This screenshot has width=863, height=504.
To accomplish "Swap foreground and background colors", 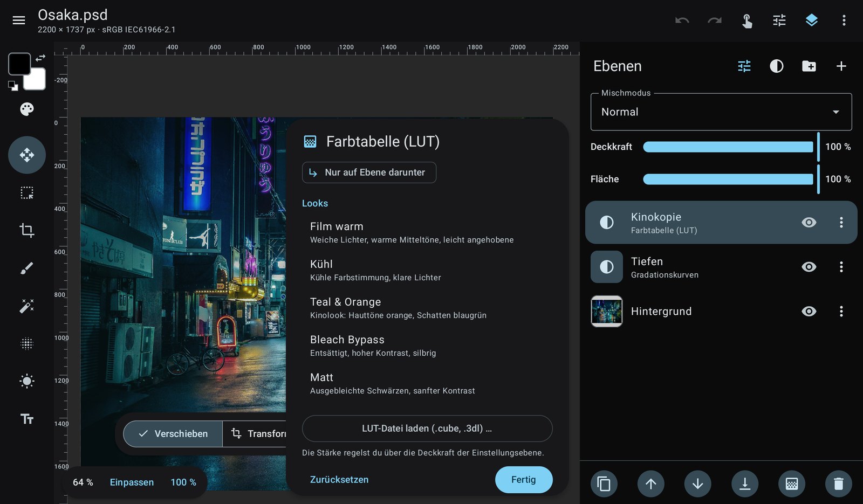I will point(40,58).
